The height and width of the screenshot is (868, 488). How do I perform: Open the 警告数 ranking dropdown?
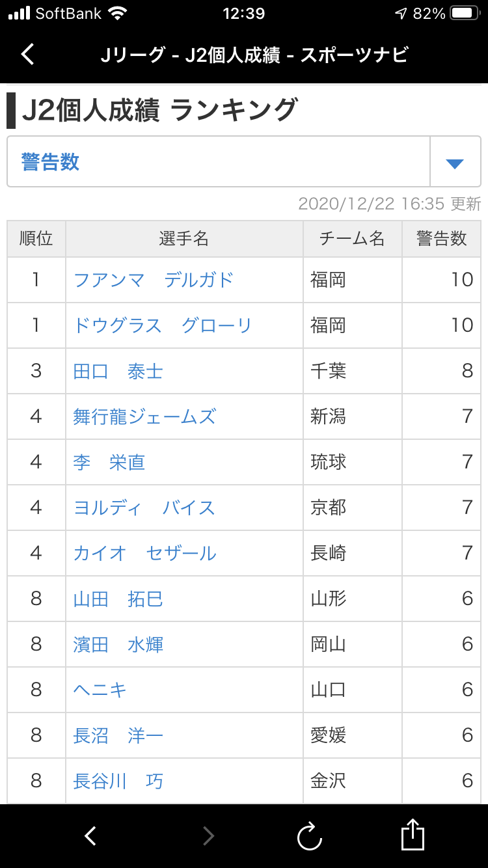219,162
